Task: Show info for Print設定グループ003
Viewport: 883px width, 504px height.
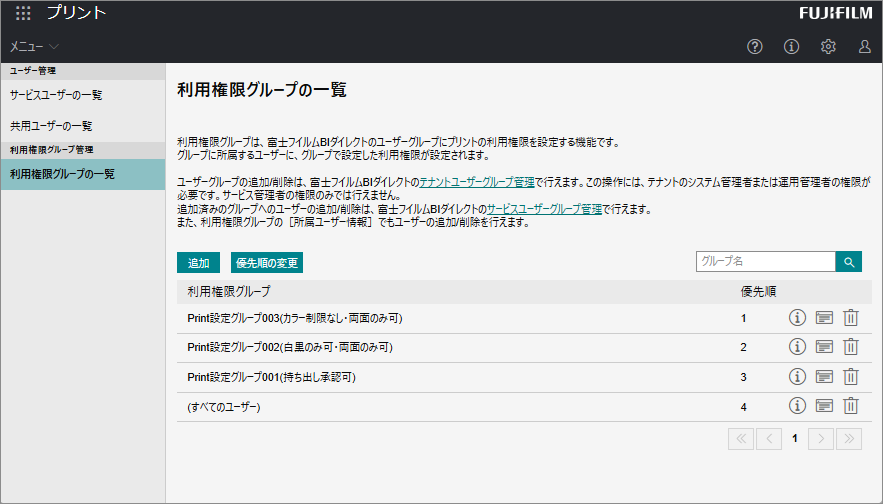Action: [x=797, y=318]
